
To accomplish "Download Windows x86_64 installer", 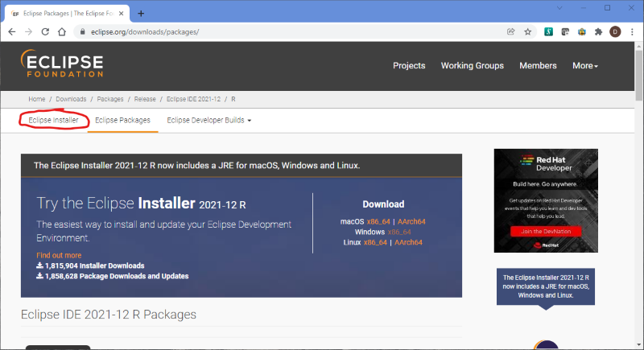I will (399, 232).
